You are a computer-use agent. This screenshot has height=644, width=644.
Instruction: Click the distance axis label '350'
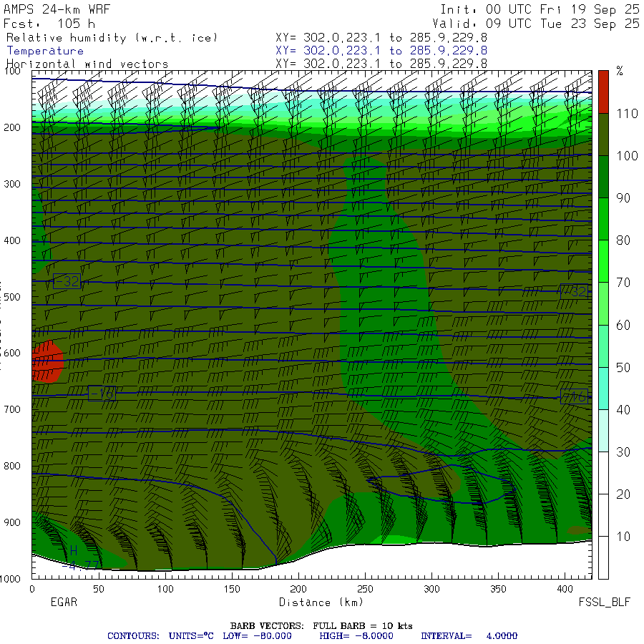(498, 590)
